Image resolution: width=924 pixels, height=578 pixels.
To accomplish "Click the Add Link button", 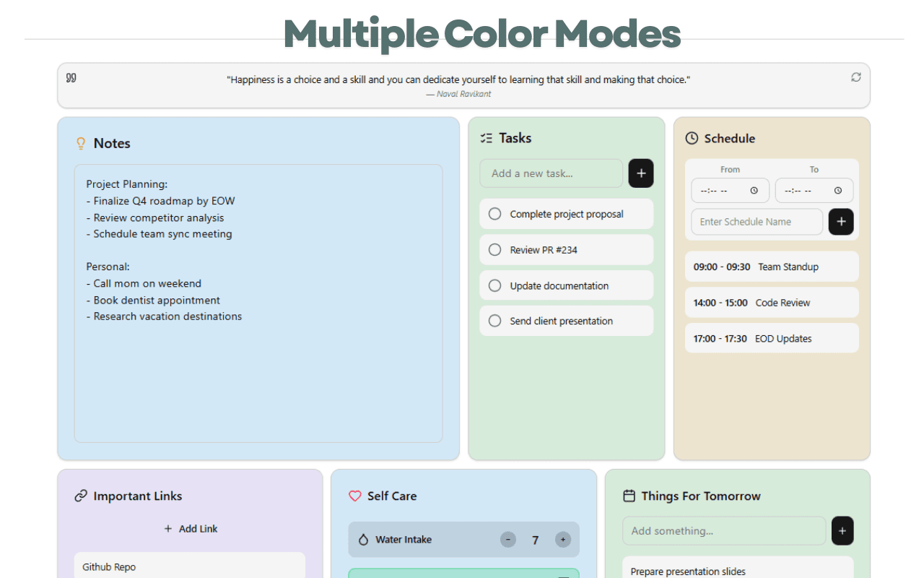I will pos(191,529).
